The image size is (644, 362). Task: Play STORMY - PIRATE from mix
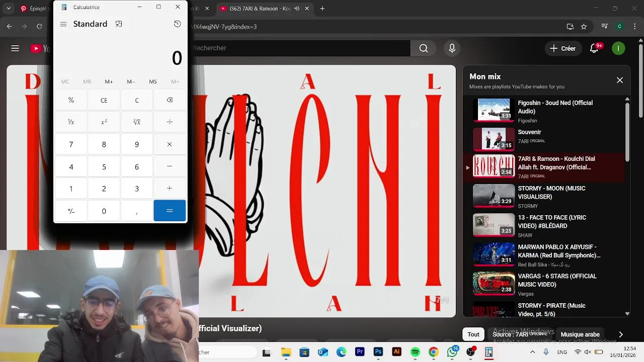544,309
